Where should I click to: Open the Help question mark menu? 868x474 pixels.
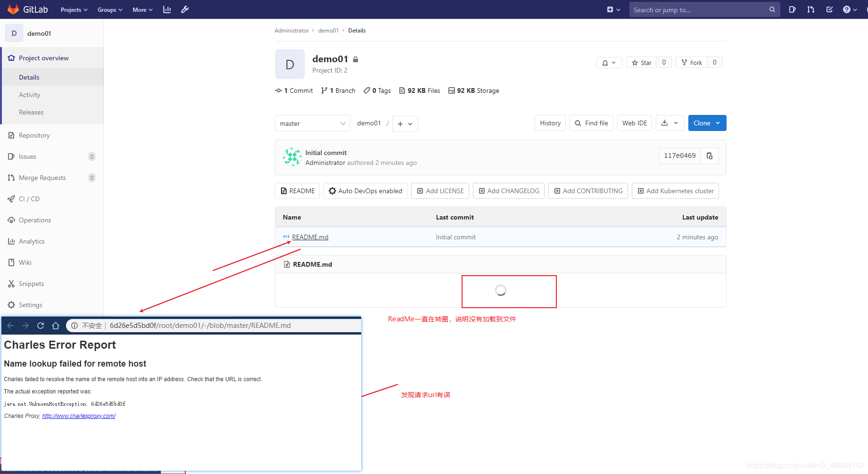(x=850, y=9)
